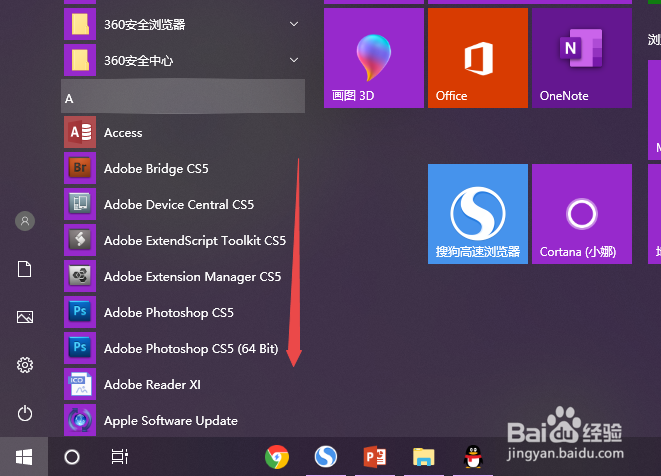Open Settings gear in Start sidebar
661x476 pixels.
click(25, 365)
